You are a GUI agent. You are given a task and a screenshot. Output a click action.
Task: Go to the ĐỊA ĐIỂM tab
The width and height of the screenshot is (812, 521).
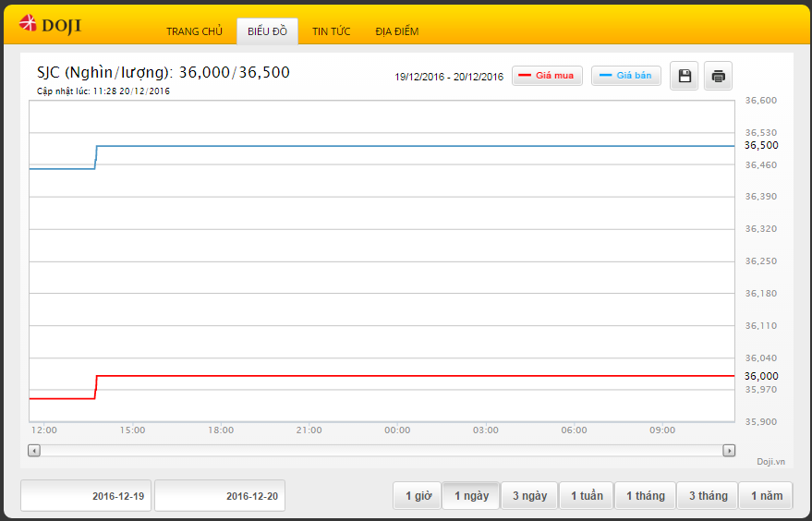(396, 31)
